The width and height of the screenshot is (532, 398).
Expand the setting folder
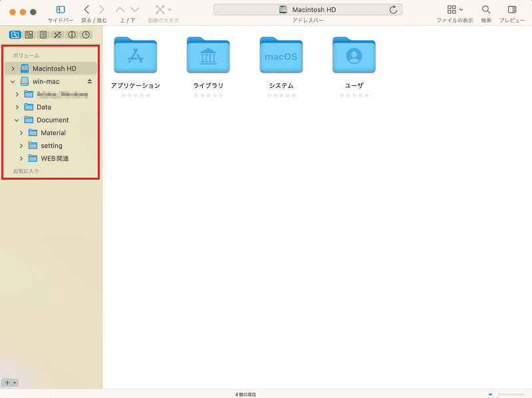(21, 146)
